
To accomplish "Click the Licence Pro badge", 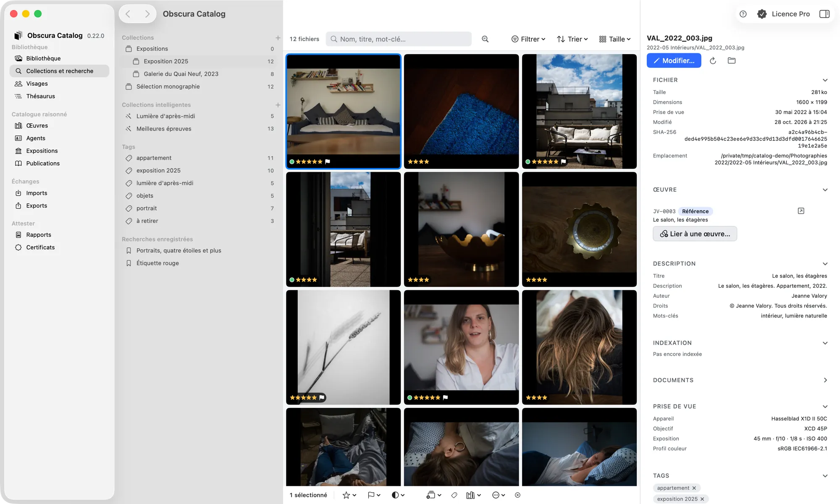I will pos(784,14).
